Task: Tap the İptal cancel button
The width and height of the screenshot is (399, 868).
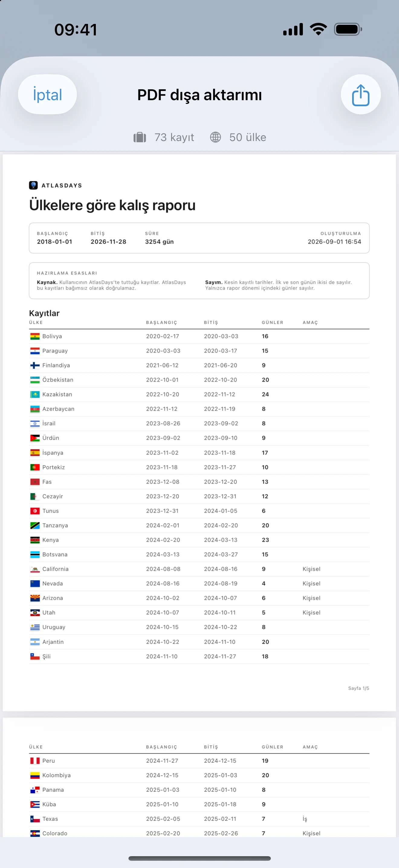Action: 47,95
